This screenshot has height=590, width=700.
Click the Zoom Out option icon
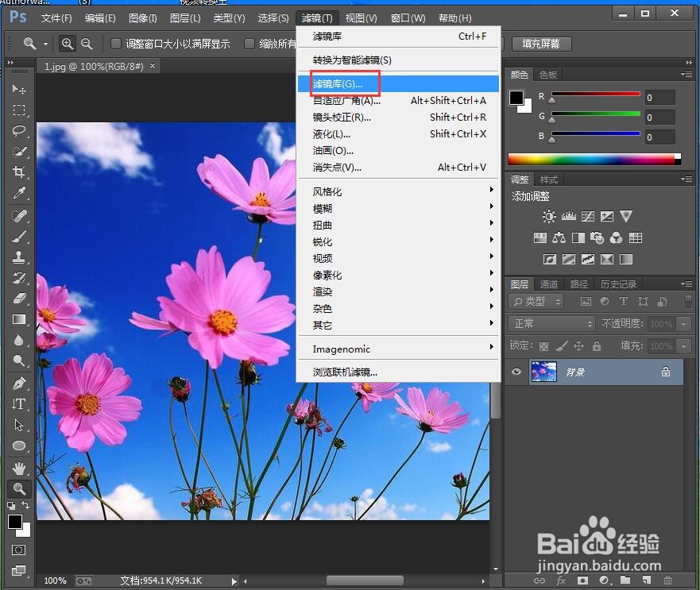(87, 44)
